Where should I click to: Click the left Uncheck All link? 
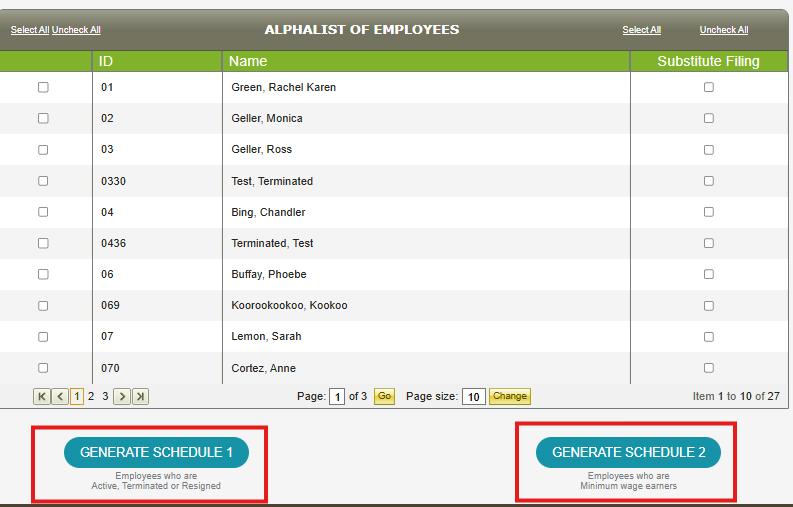(x=76, y=30)
